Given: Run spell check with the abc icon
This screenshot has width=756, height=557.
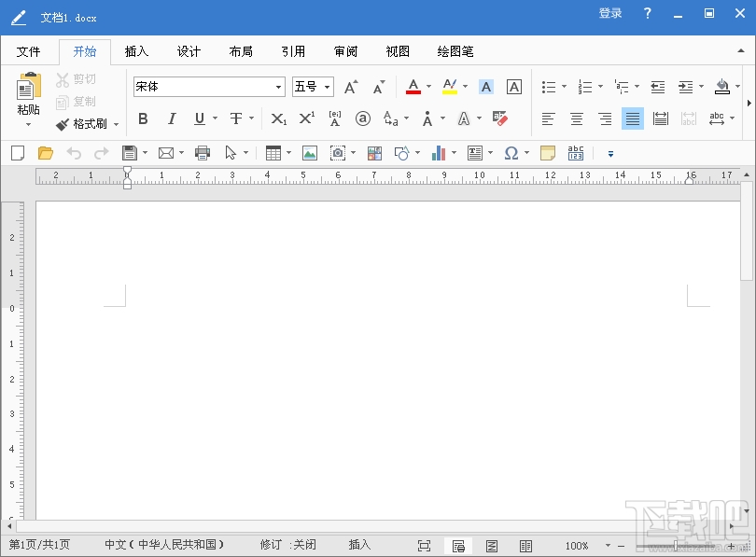Looking at the screenshot, I should coord(576,151).
